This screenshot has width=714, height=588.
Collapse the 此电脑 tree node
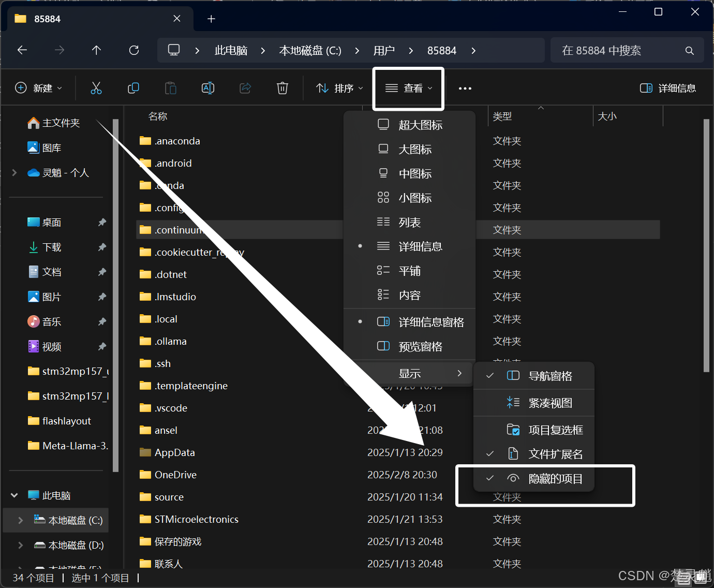point(14,495)
